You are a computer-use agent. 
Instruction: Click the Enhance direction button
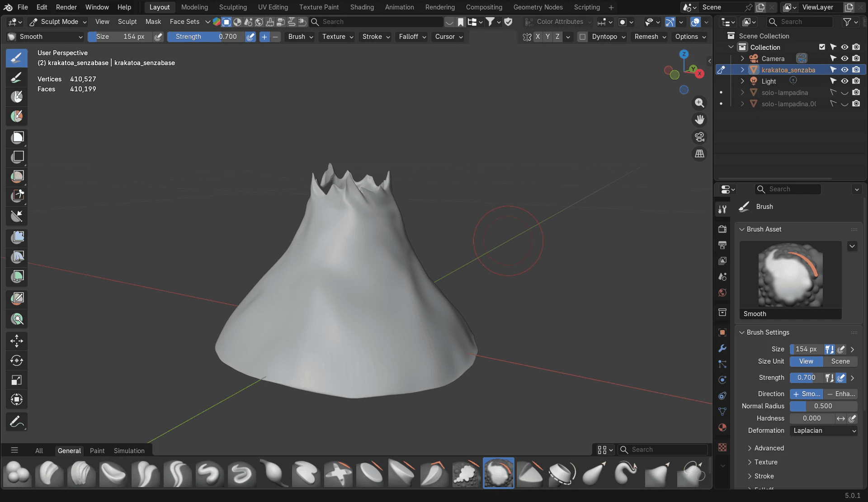tap(840, 394)
